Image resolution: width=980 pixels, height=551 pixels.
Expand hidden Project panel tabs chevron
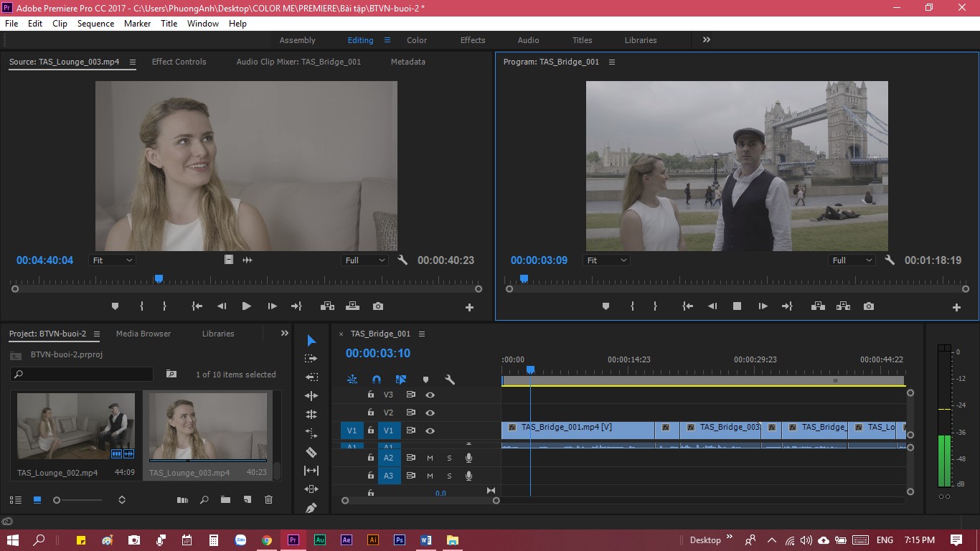(285, 334)
